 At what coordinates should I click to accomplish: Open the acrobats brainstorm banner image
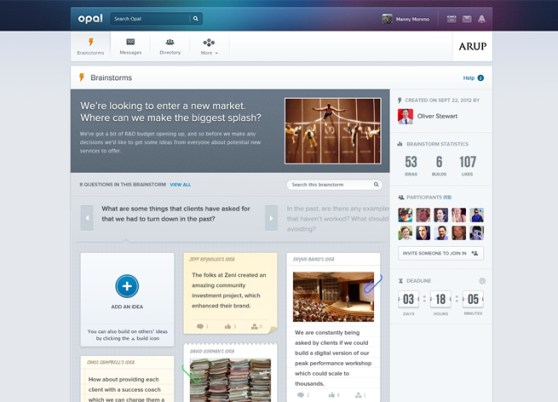tap(333, 131)
